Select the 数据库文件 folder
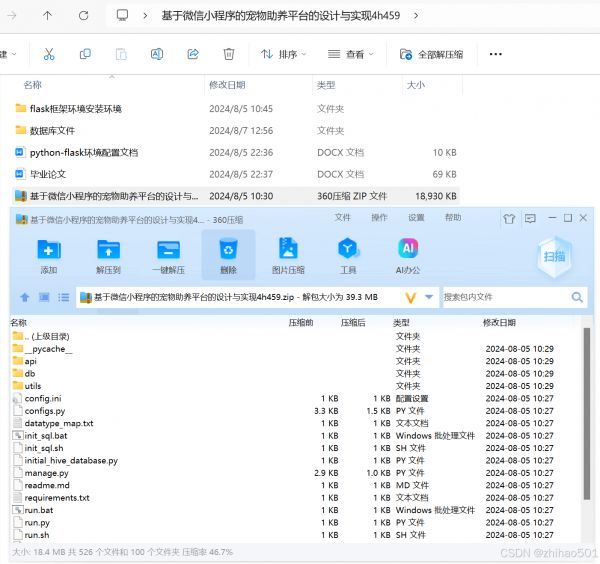600x564 pixels. pyautogui.click(x=52, y=131)
